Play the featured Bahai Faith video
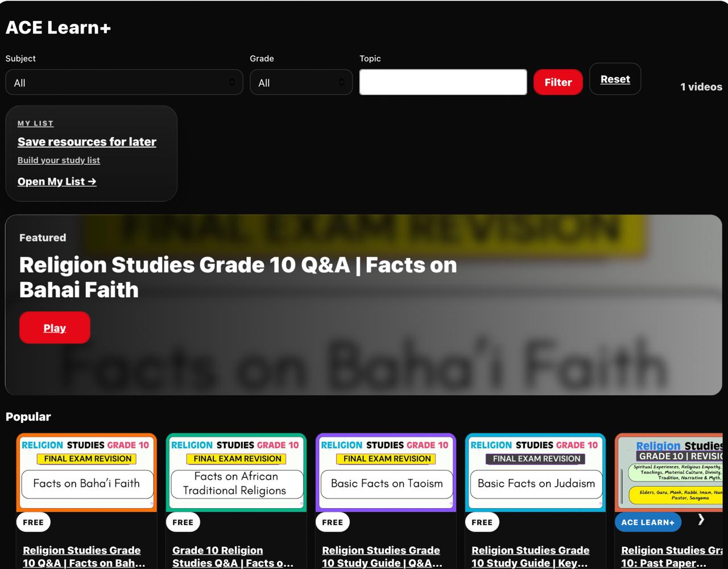 55,327
